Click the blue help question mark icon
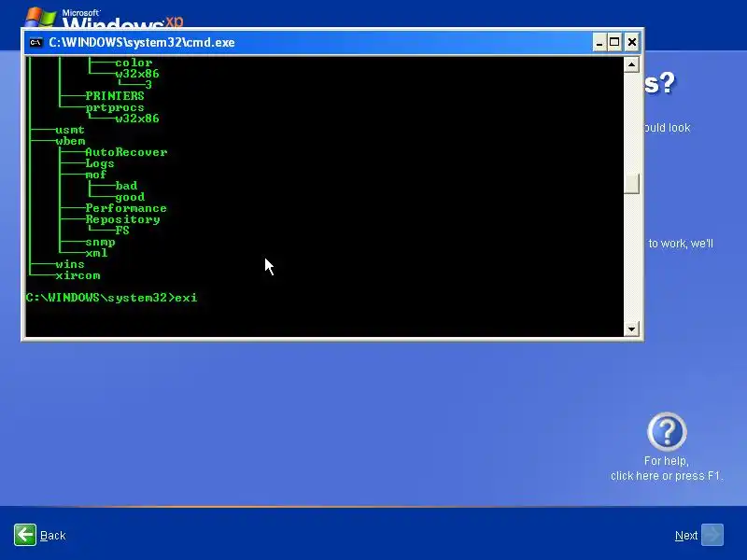Image resolution: width=747 pixels, height=560 pixels. [x=667, y=432]
